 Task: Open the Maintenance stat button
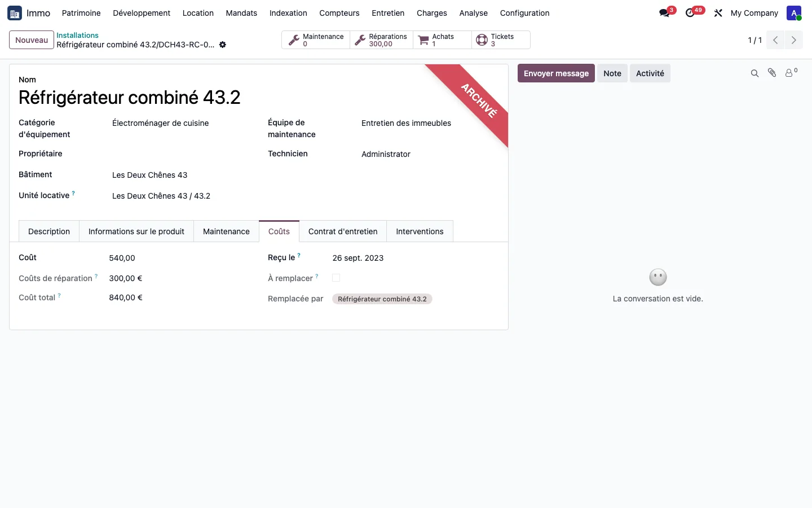316,40
